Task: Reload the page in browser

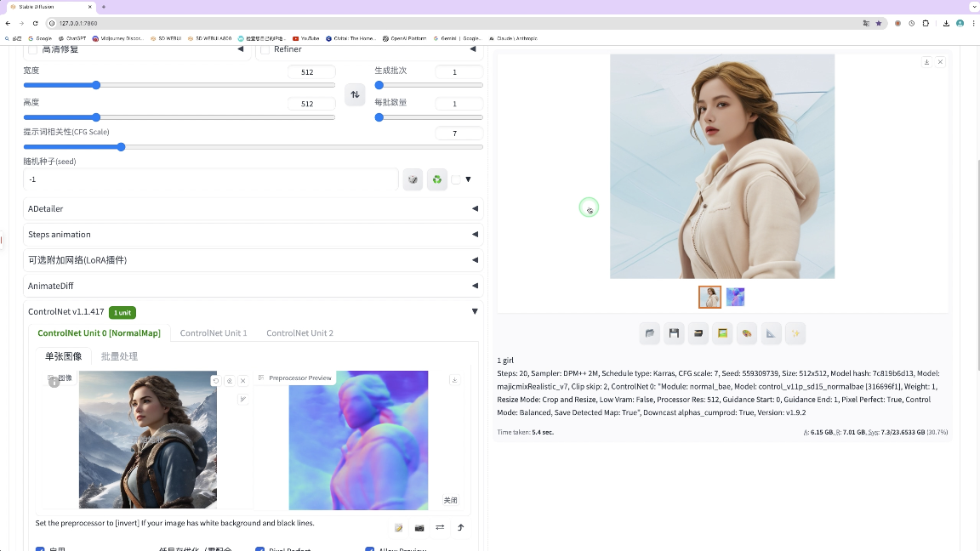Action: [x=36, y=23]
